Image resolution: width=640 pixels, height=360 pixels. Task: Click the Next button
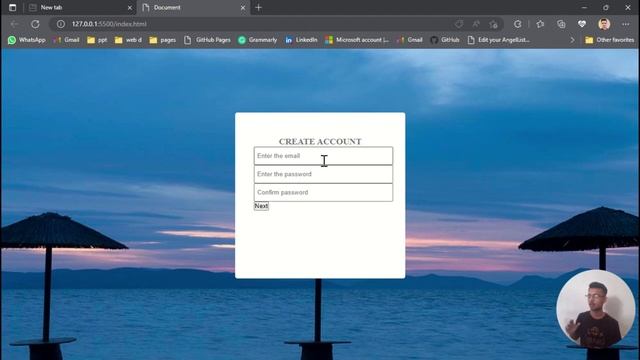(x=261, y=206)
